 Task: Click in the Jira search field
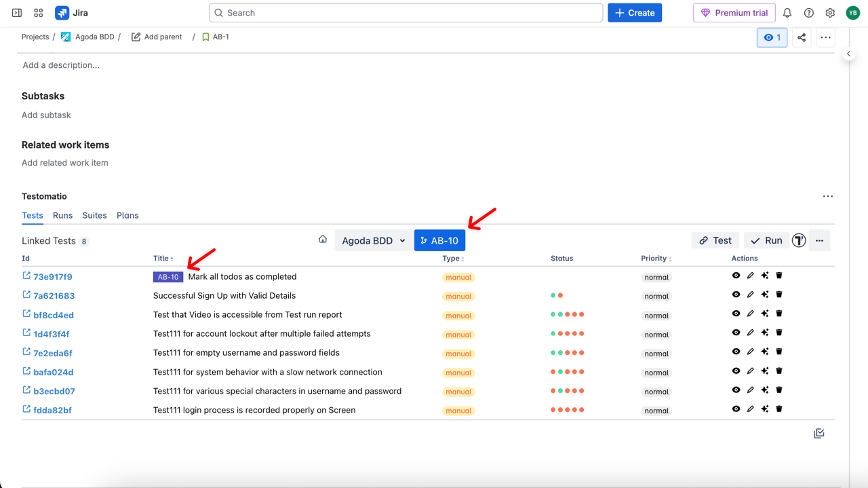click(406, 13)
